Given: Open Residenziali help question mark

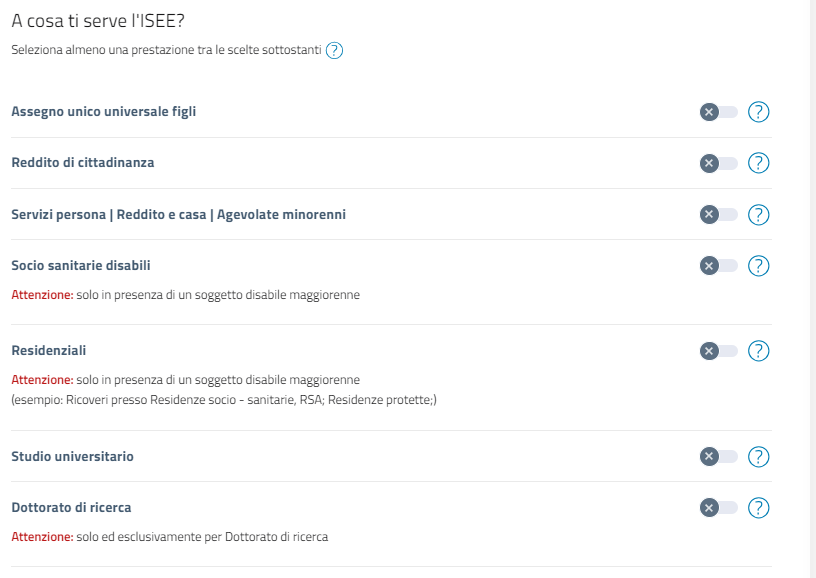Looking at the screenshot, I should point(758,351).
